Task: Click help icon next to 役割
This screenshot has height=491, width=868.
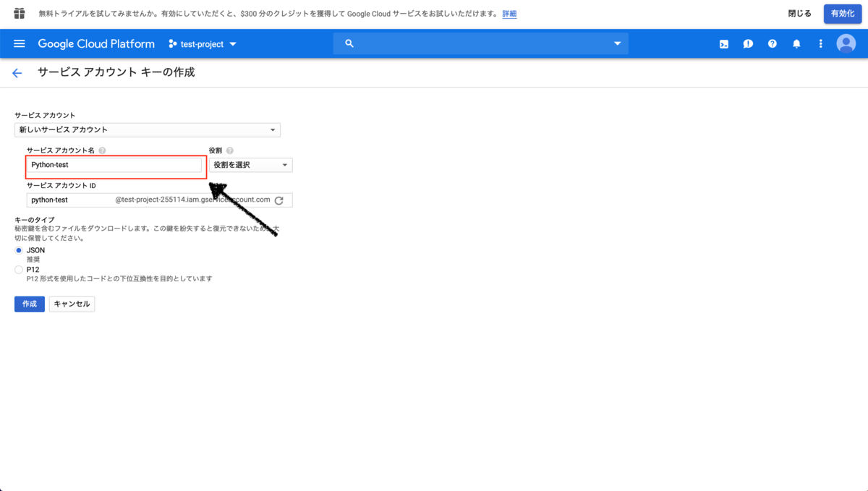Action: pos(230,150)
